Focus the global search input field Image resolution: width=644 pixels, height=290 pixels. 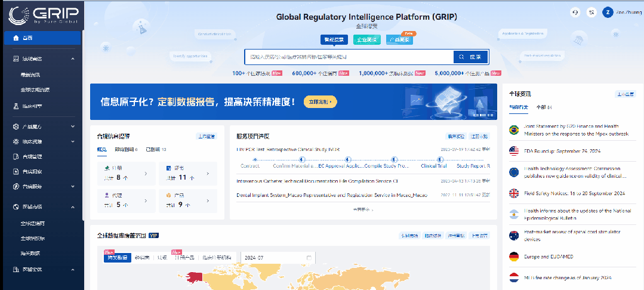point(349,57)
